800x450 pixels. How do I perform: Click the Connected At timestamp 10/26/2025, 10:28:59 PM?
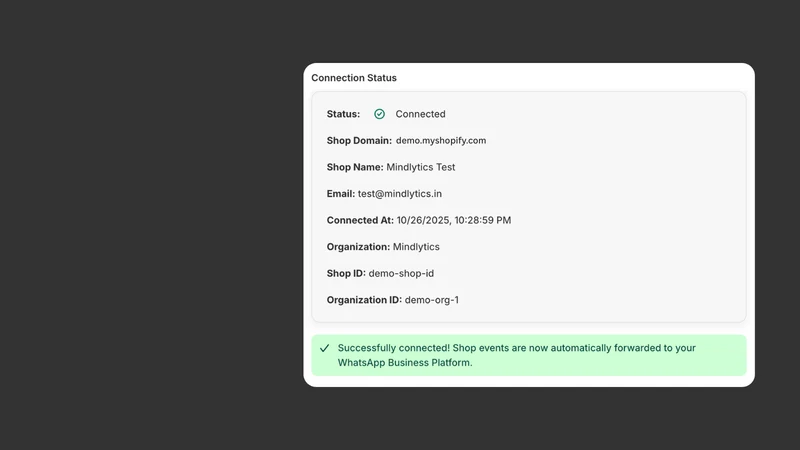(x=454, y=220)
